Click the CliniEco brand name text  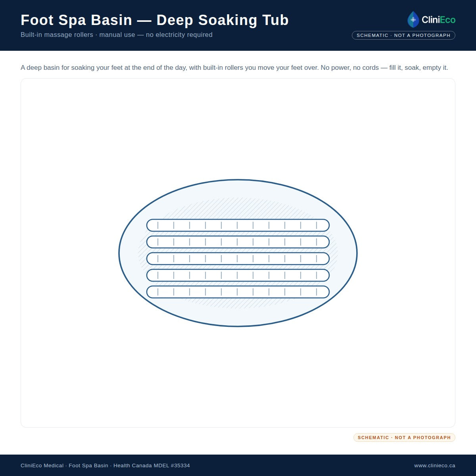[x=438, y=20]
